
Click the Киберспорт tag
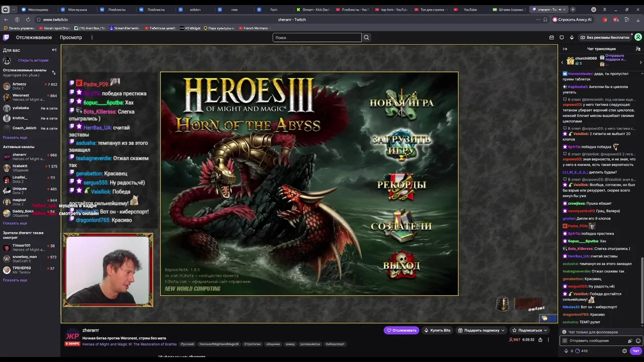click(x=335, y=344)
